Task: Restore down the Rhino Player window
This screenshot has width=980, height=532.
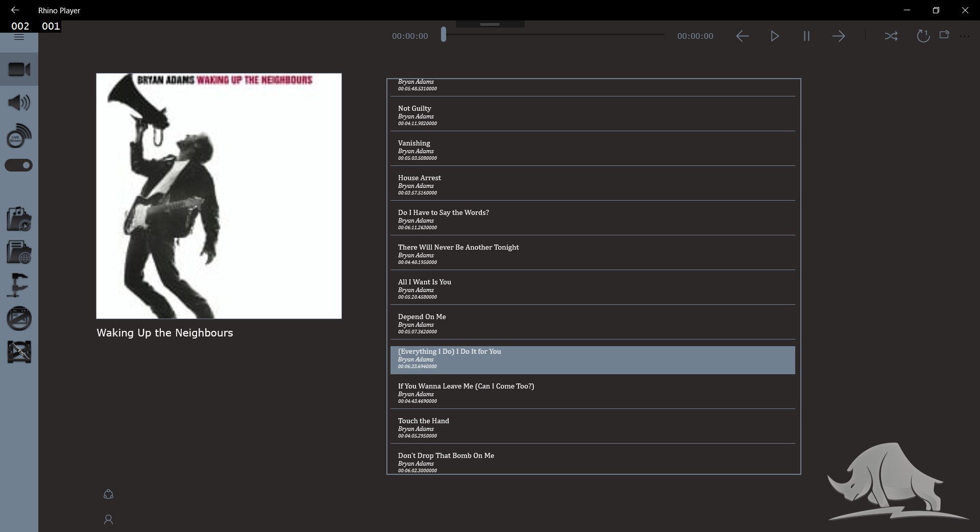Action: tap(936, 10)
